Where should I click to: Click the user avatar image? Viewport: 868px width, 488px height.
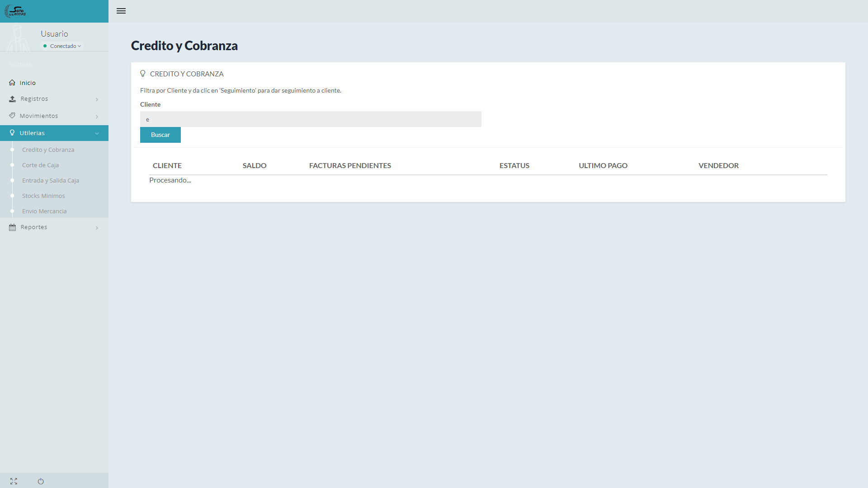pos(18,38)
